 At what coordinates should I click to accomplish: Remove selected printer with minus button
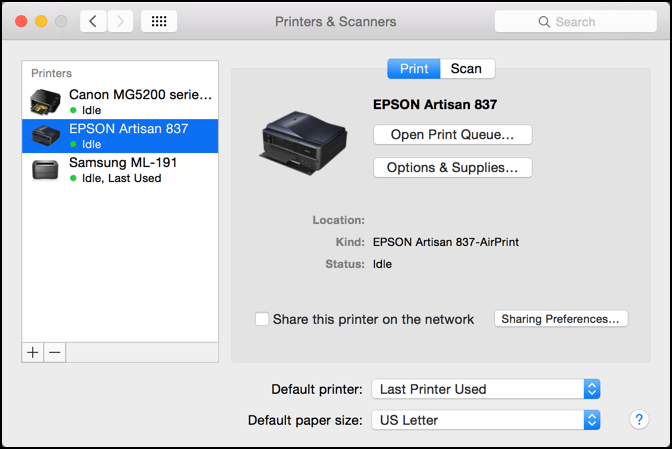[55, 353]
